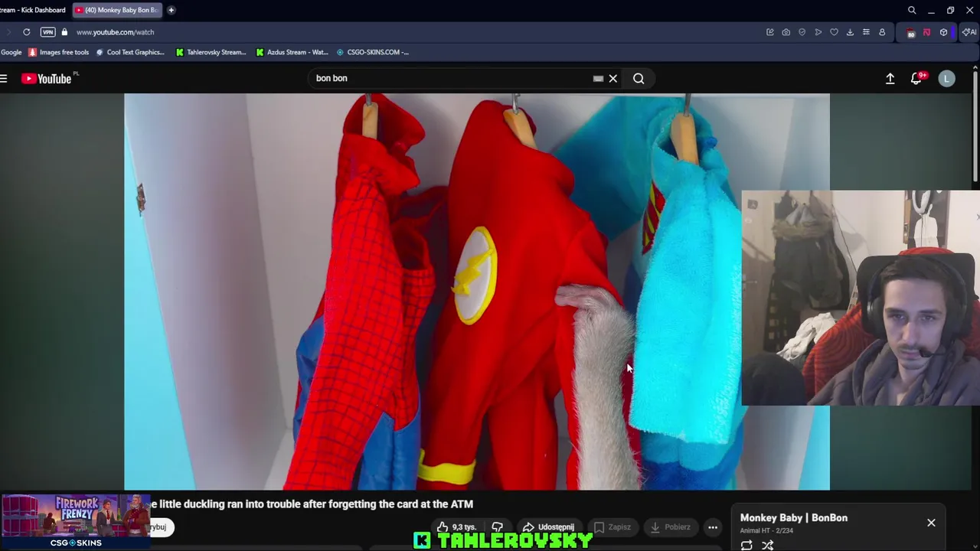Toggle playlist shuffle button

pos(767,545)
